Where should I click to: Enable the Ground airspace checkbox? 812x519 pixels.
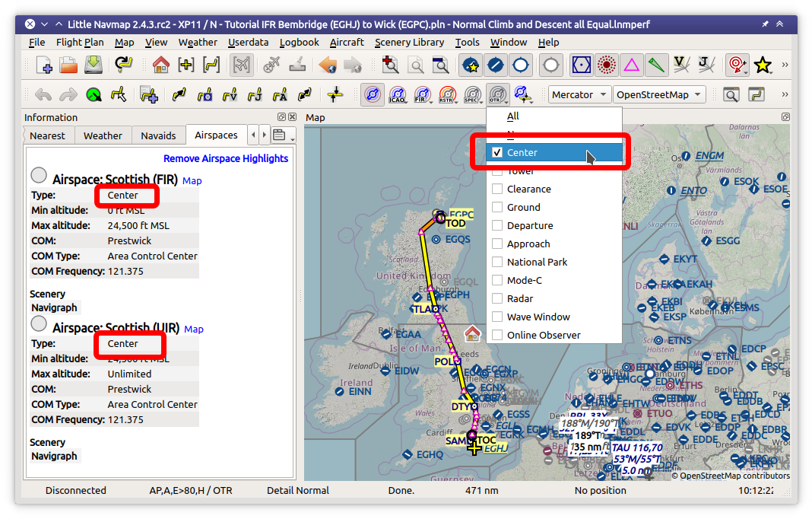497,207
